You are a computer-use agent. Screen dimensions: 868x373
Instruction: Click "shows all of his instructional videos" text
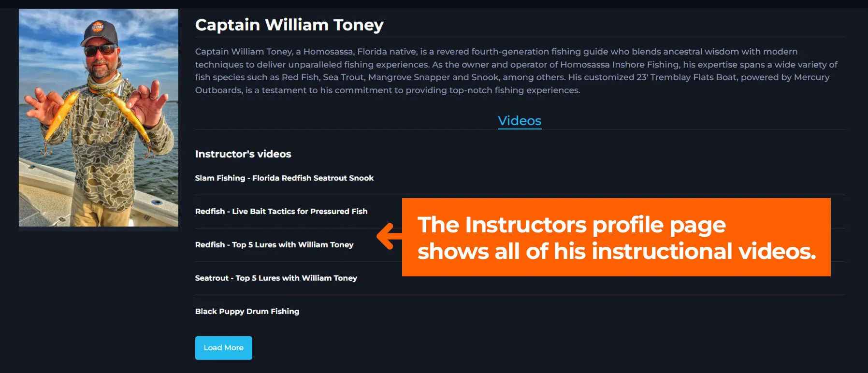click(x=616, y=251)
